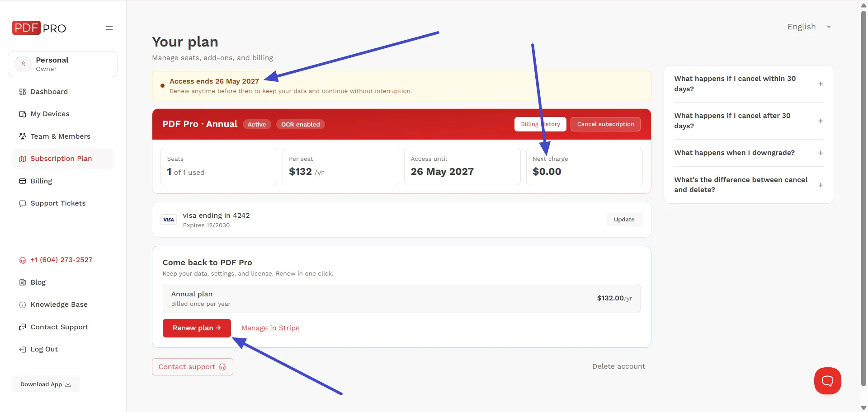Click the Cancel subscription button

click(x=605, y=124)
